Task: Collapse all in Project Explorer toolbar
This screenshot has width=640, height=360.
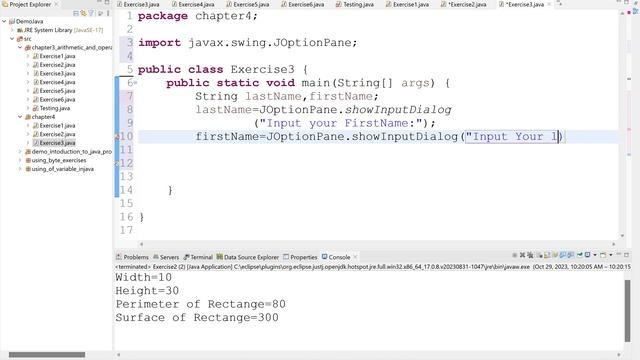Action: point(76,13)
